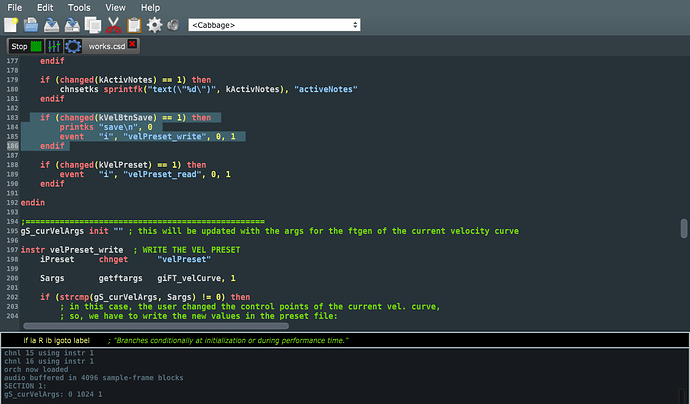
Task: Click the Save file tray icon
Action: coord(51,25)
